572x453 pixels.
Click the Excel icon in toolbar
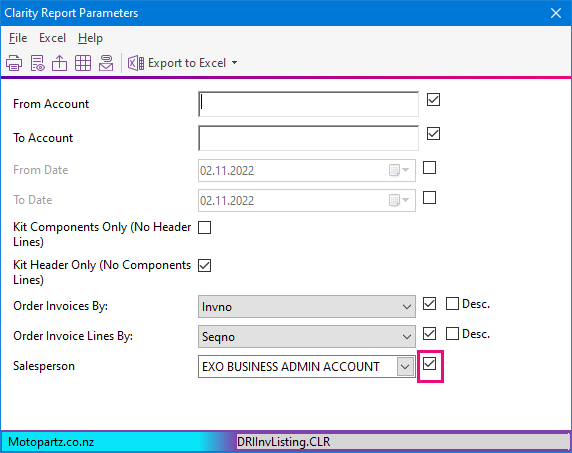coord(136,63)
